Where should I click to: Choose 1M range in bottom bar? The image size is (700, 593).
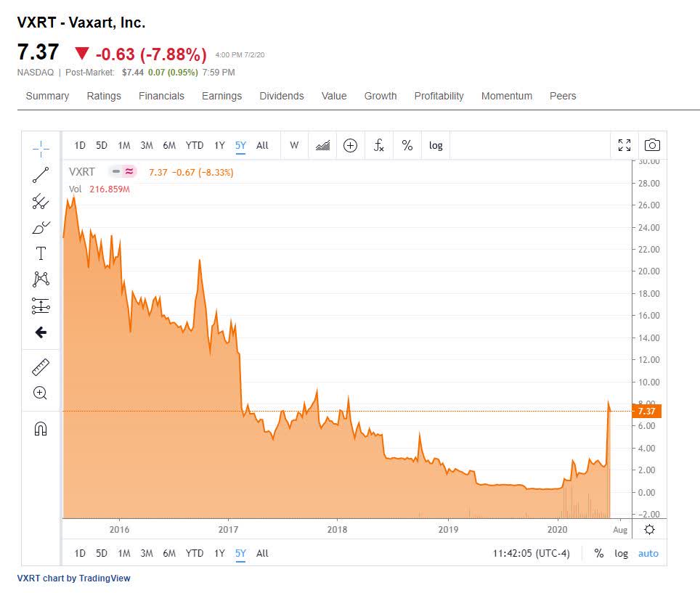(x=124, y=553)
